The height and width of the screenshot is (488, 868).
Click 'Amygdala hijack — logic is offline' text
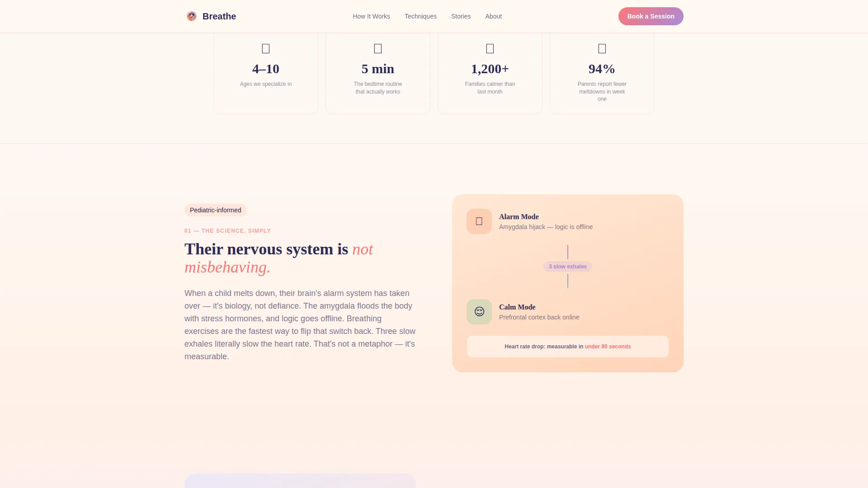coord(546,227)
